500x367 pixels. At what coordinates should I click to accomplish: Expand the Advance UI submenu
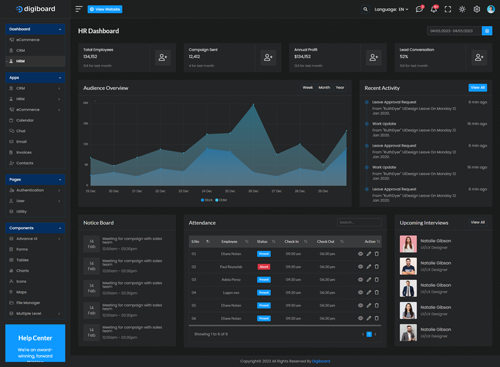click(x=35, y=239)
